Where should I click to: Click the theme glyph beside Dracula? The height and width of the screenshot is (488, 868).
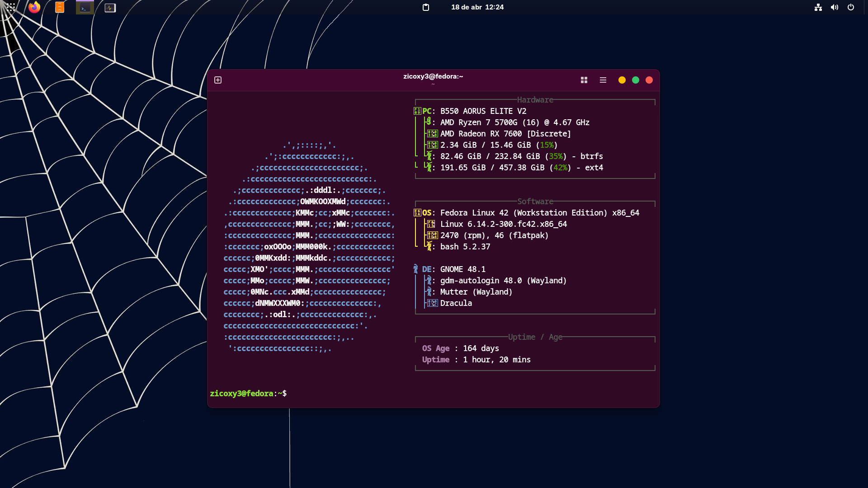point(433,303)
